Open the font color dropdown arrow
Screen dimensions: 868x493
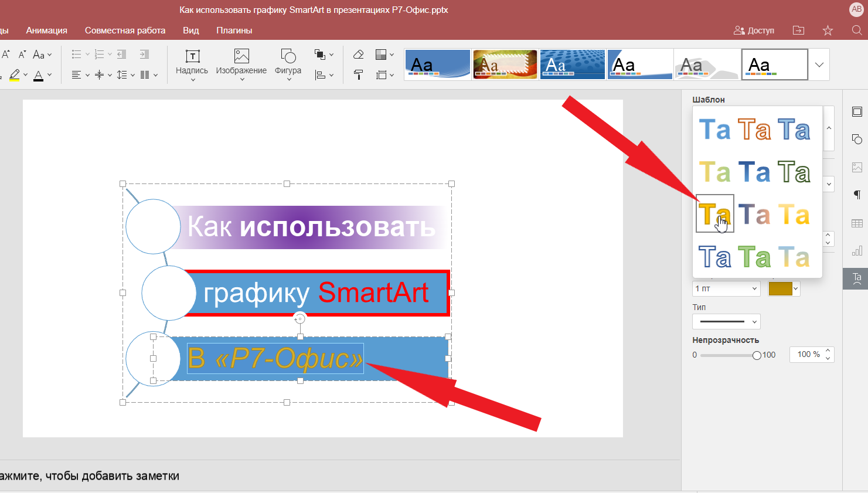click(x=50, y=75)
